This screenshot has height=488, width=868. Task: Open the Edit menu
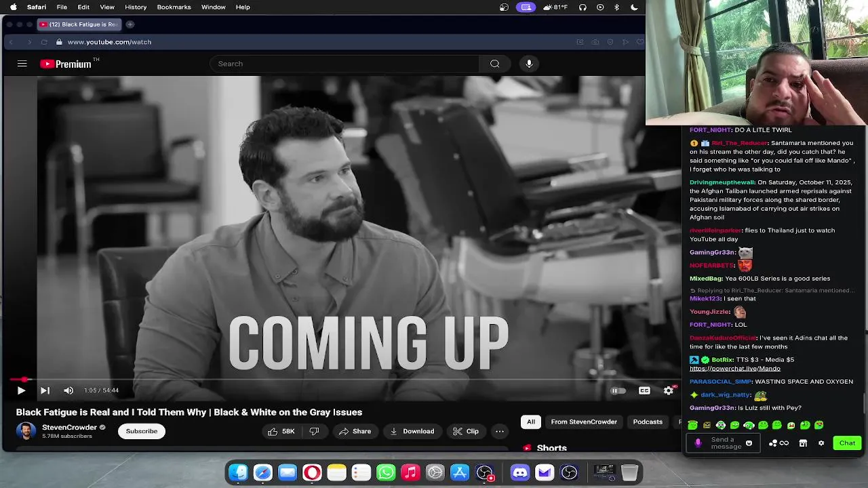point(83,7)
